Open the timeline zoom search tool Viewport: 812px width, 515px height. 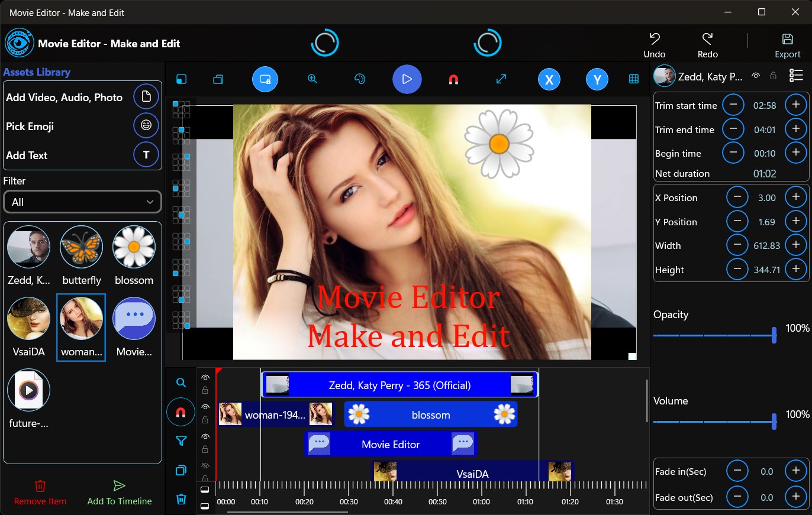click(181, 383)
